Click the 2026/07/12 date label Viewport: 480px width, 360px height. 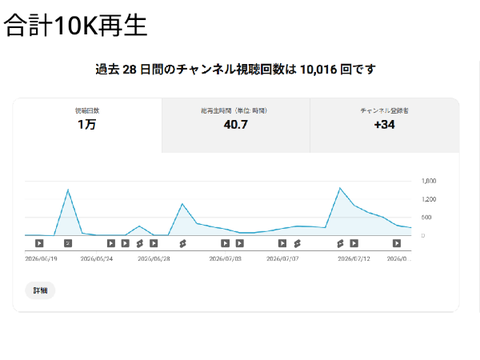point(354,259)
